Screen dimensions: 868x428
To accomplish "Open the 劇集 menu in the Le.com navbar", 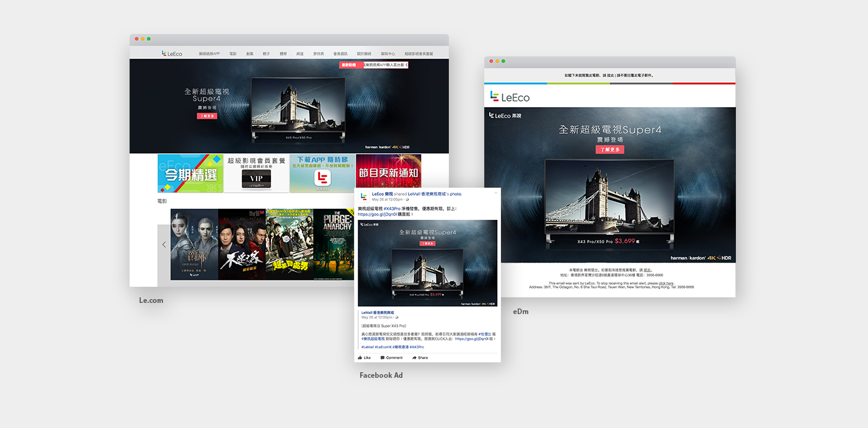I will point(250,54).
